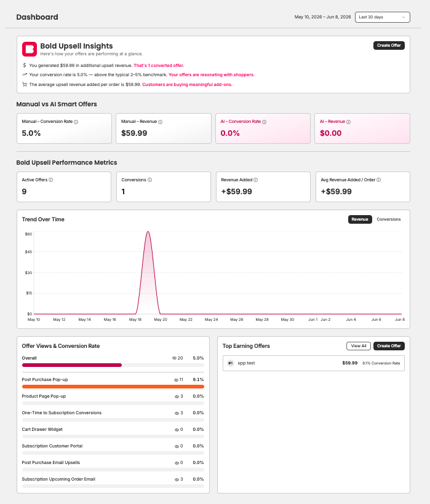
Task: Click the revenue peak in the trend chart
Action: pos(148,232)
